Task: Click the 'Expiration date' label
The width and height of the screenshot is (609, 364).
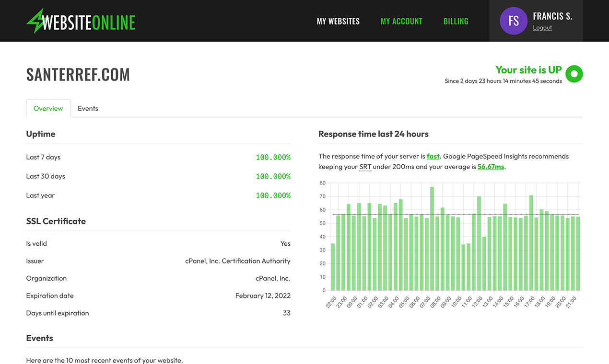Action: [50, 296]
